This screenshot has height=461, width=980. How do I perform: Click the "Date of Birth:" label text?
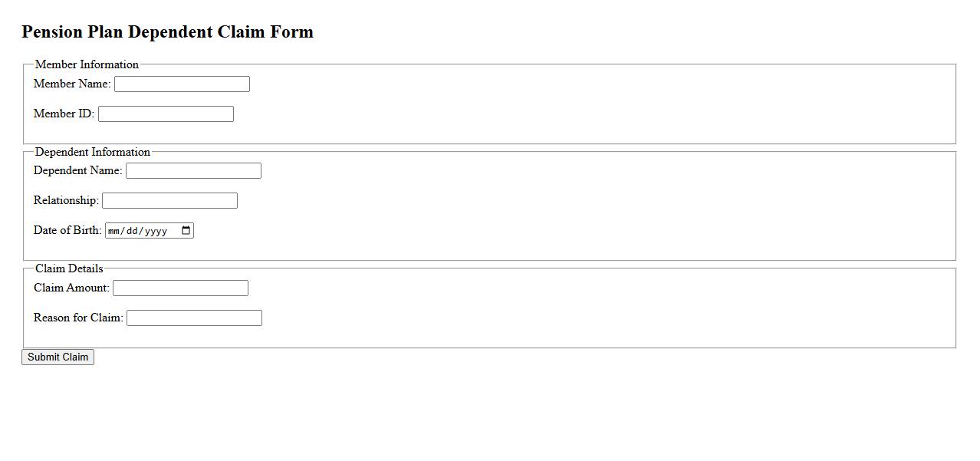tap(67, 230)
